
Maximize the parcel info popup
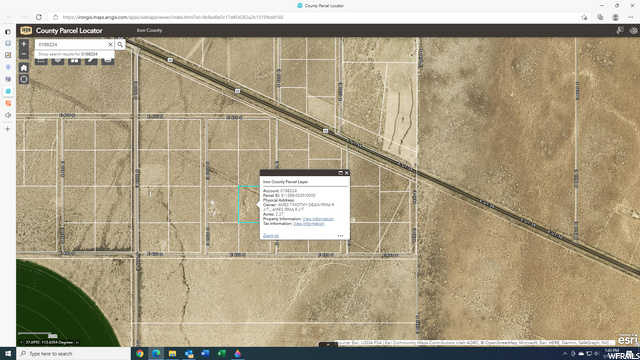pos(340,173)
